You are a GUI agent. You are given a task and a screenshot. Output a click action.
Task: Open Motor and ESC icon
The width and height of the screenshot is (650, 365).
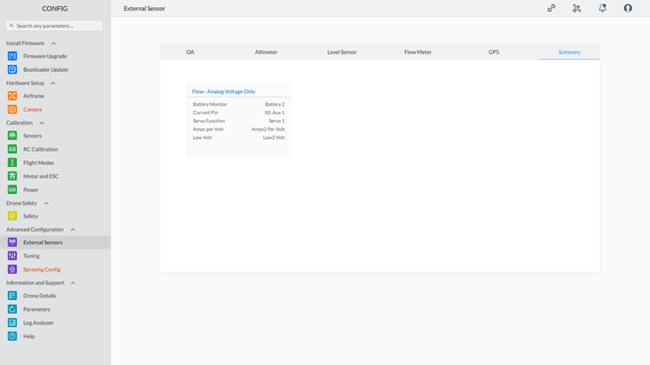click(x=12, y=176)
